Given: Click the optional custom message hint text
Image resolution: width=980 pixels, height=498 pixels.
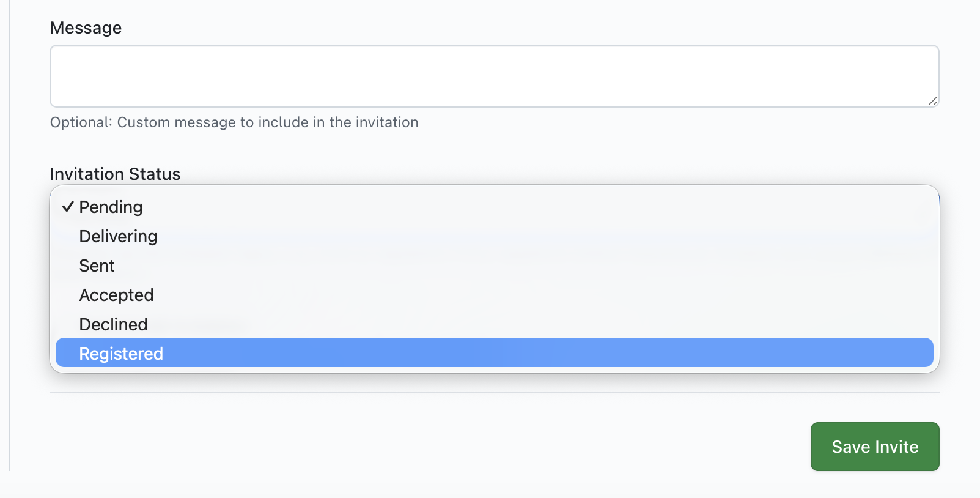Looking at the screenshot, I should point(234,122).
